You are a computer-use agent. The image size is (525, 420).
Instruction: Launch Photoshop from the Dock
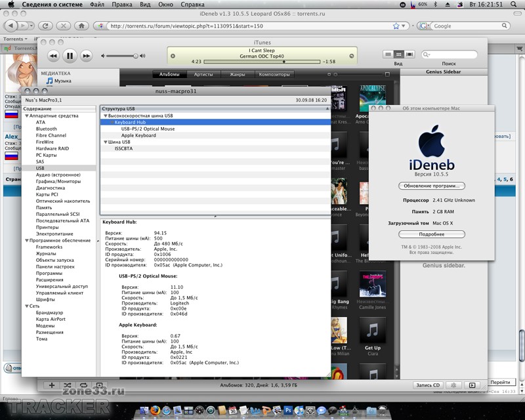click(288, 410)
